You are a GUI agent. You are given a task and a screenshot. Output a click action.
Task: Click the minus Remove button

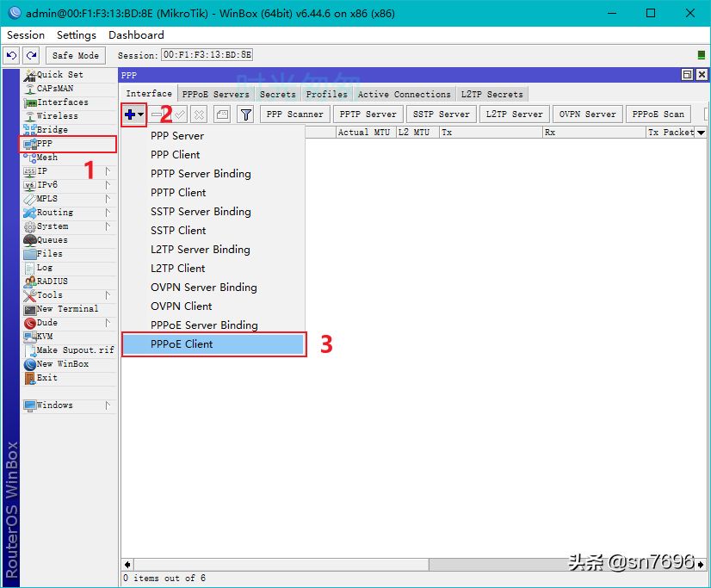pos(157,115)
